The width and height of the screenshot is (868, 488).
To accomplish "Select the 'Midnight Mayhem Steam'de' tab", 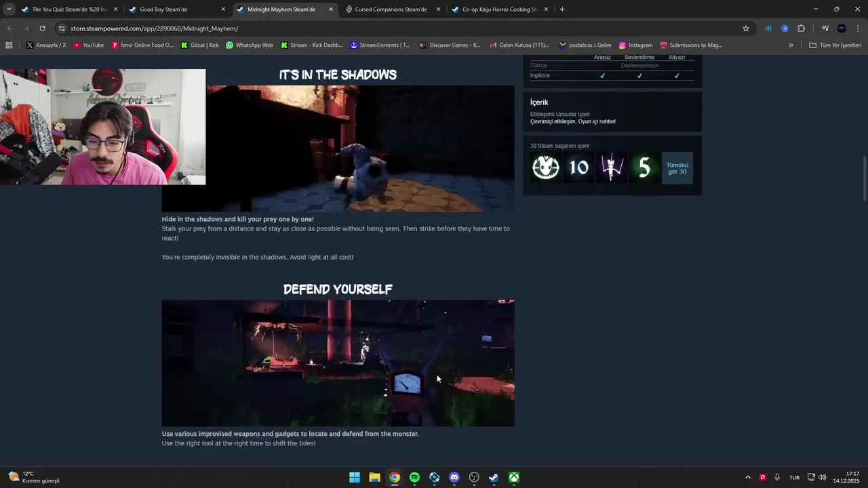I will click(285, 9).
